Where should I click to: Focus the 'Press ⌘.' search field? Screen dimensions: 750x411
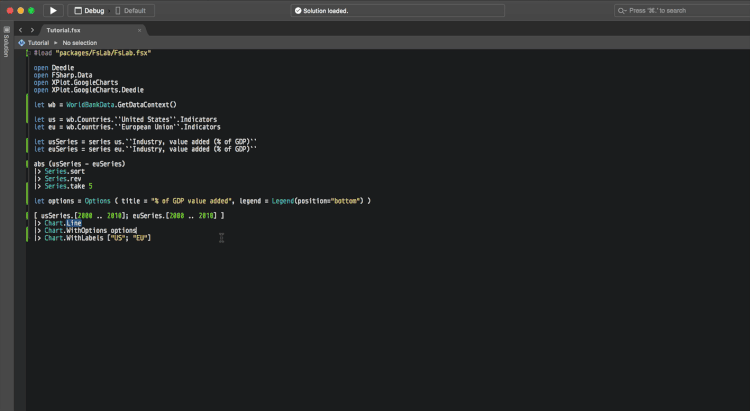[680, 10]
